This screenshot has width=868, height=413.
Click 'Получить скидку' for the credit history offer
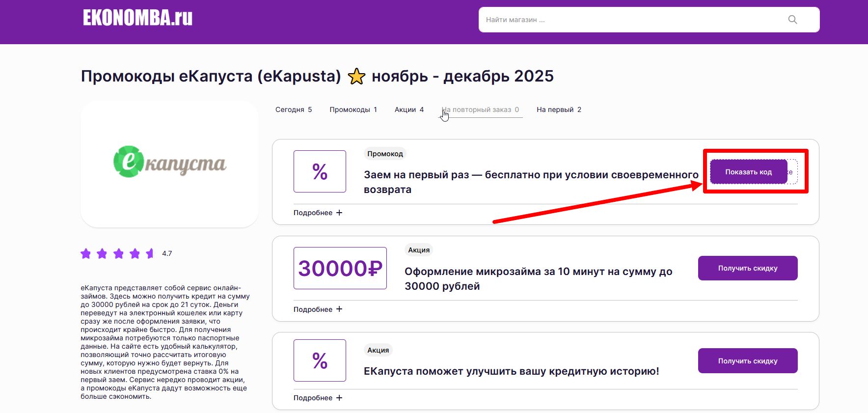[x=748, y=361]
